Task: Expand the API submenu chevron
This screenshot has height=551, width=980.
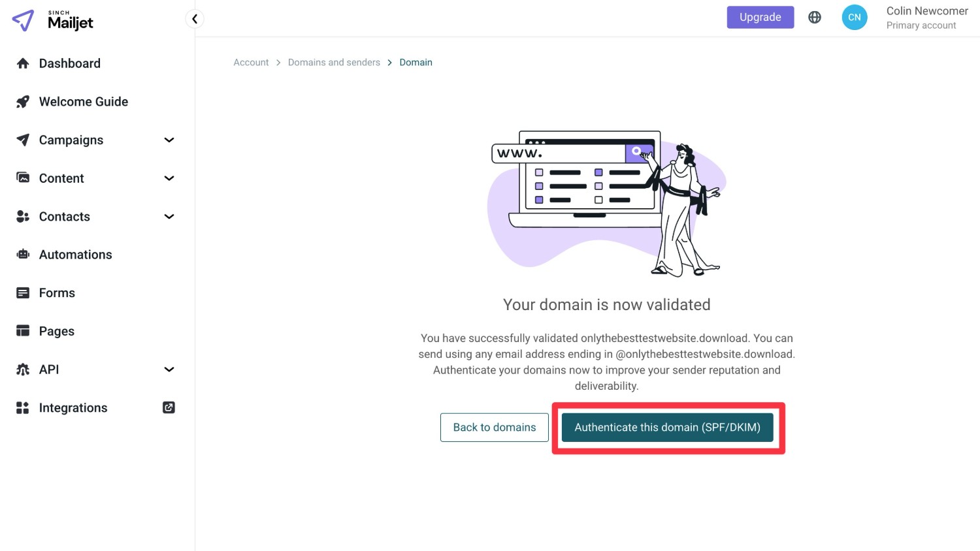Action: (x=169, y=370)
